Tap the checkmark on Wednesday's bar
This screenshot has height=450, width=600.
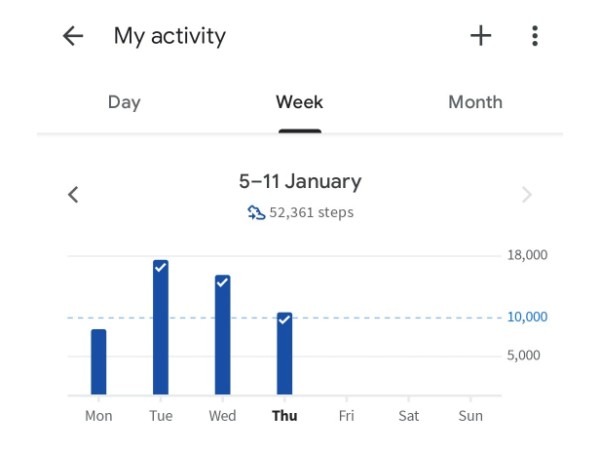[x=222, y=282]
